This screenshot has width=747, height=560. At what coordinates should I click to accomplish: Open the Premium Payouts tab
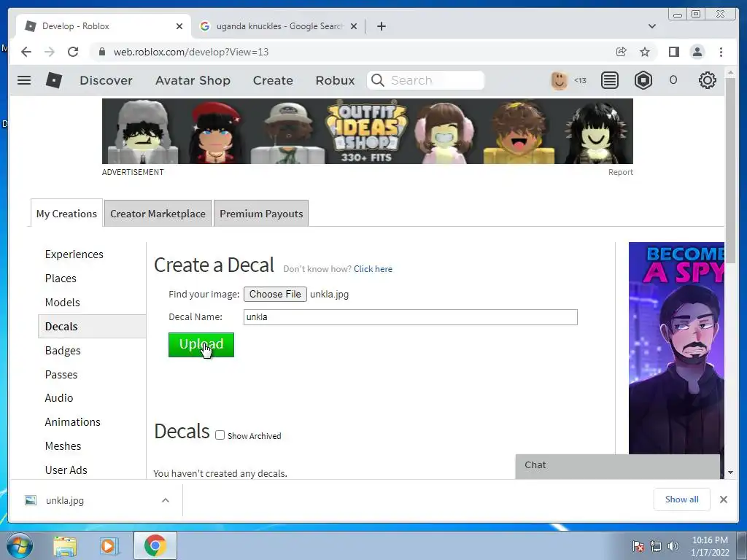pyautogui.click(x=261, y=214)
